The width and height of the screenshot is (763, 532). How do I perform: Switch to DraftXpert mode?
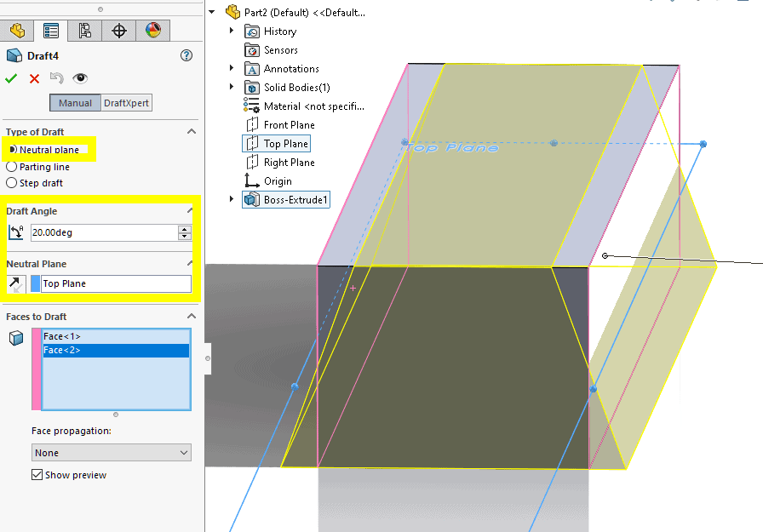(x=127, y=103)
